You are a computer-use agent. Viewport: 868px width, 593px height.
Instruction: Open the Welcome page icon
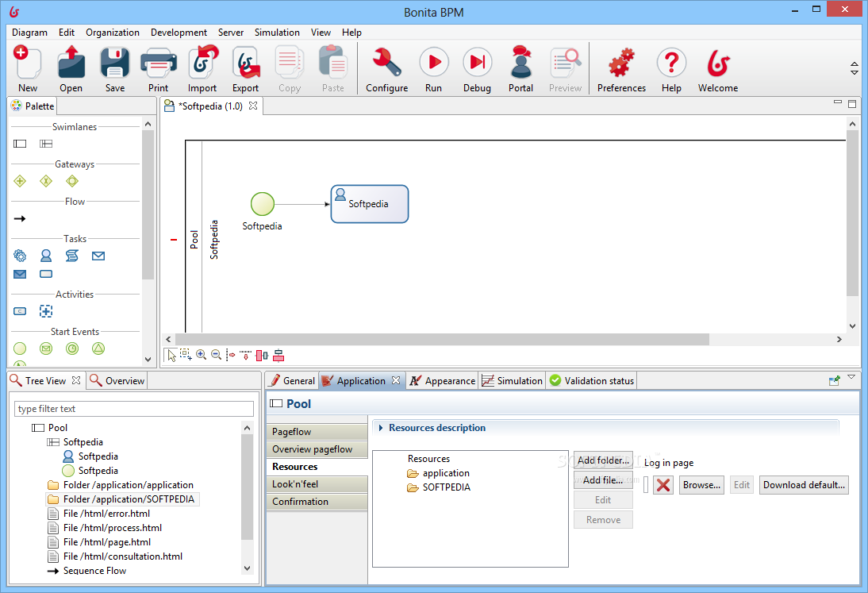coord(718,63)
